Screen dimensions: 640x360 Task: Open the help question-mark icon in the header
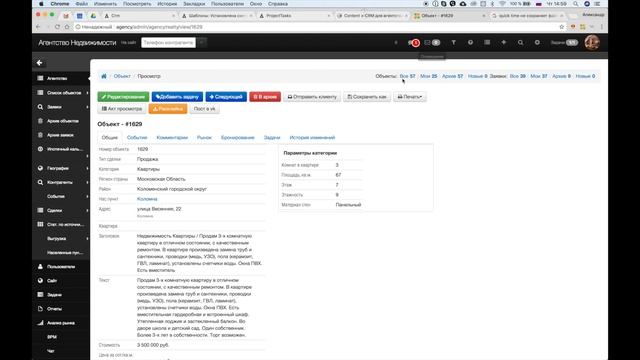470,42
